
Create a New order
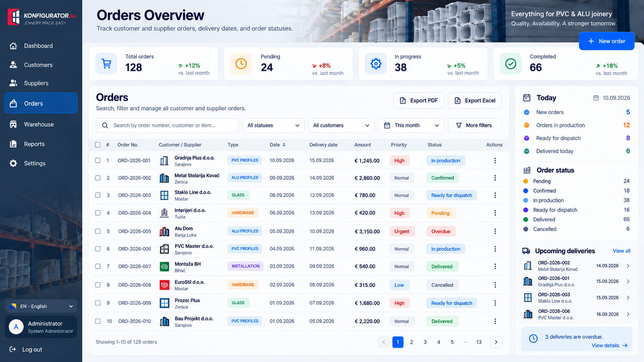(x=607, y=41)
